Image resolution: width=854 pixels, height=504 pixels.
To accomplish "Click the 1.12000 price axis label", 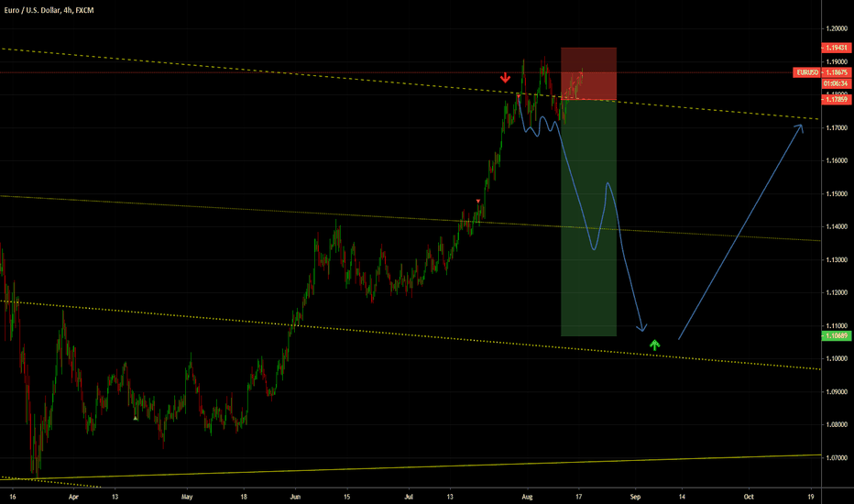I will click(837, 292).
